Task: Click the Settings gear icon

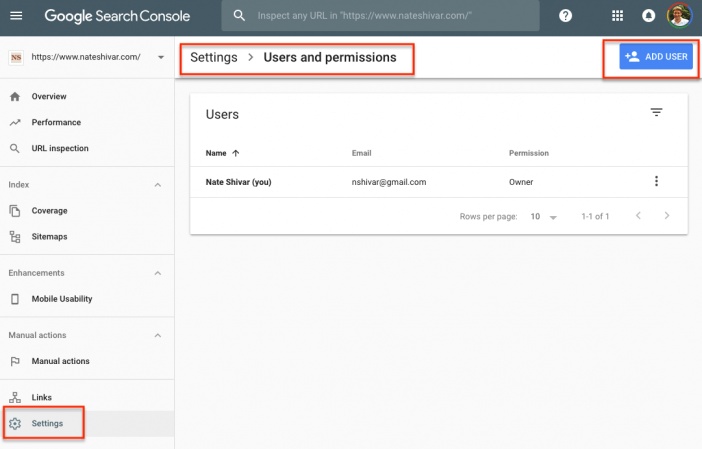Action: tap(15, 423)
